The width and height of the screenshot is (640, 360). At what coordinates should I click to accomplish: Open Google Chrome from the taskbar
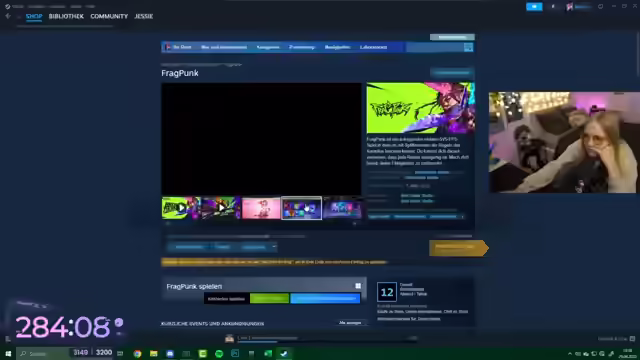click(x=137, y=353)
